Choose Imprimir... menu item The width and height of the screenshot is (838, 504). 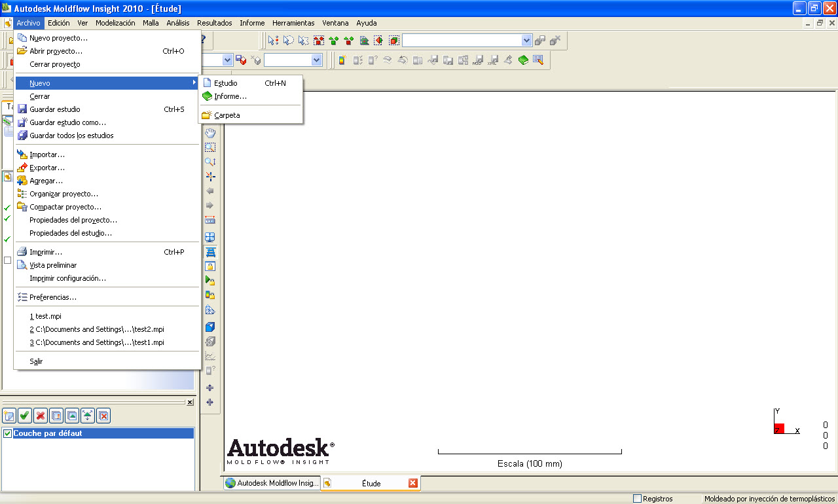point(107,252)
